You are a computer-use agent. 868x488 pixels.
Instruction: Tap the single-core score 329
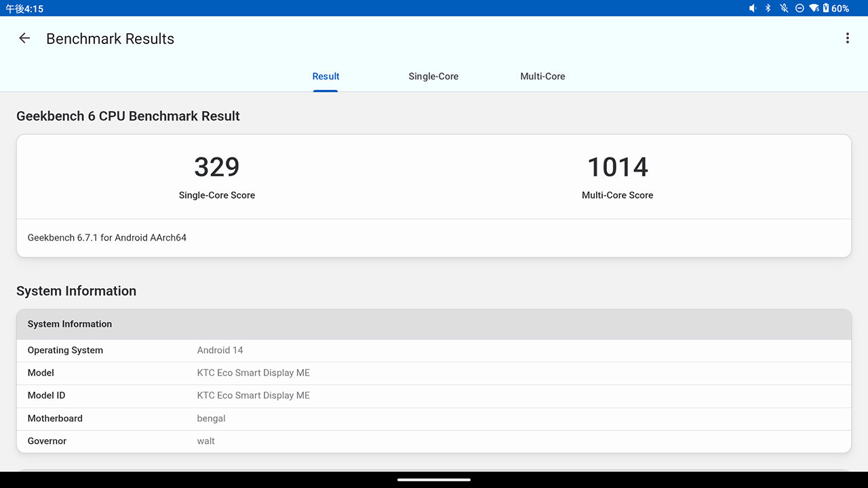[x=217, y=167]
